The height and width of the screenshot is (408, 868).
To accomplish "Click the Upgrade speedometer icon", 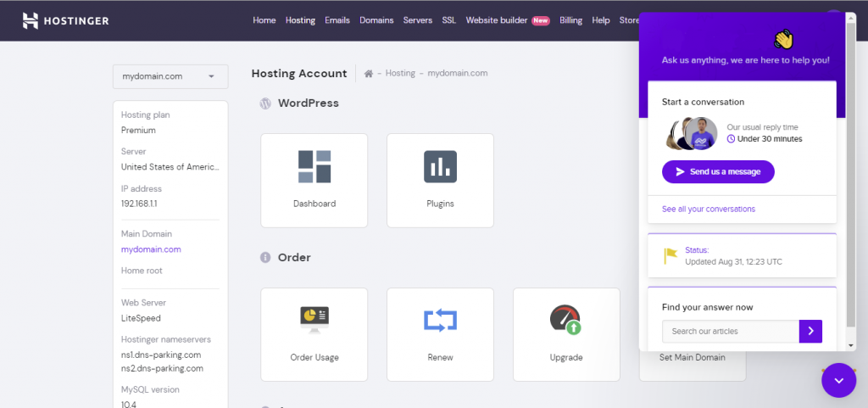I will [x=565, y=320].
